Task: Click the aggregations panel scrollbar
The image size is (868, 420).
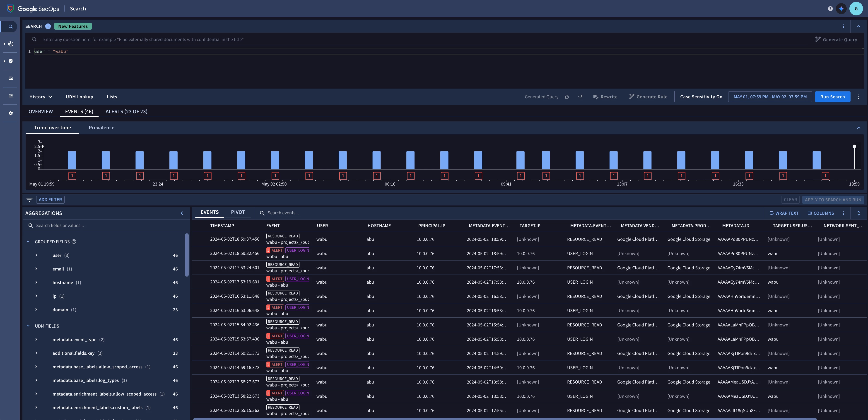Action: point(187,255)
